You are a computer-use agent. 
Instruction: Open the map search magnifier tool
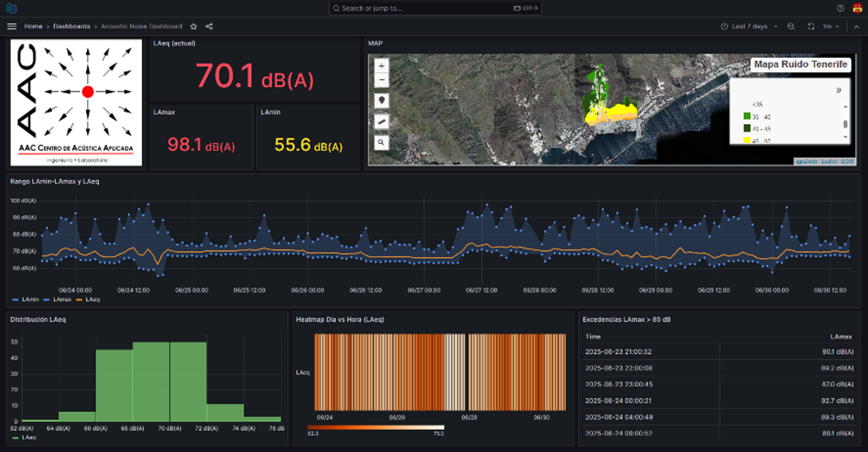click(382, 142)
